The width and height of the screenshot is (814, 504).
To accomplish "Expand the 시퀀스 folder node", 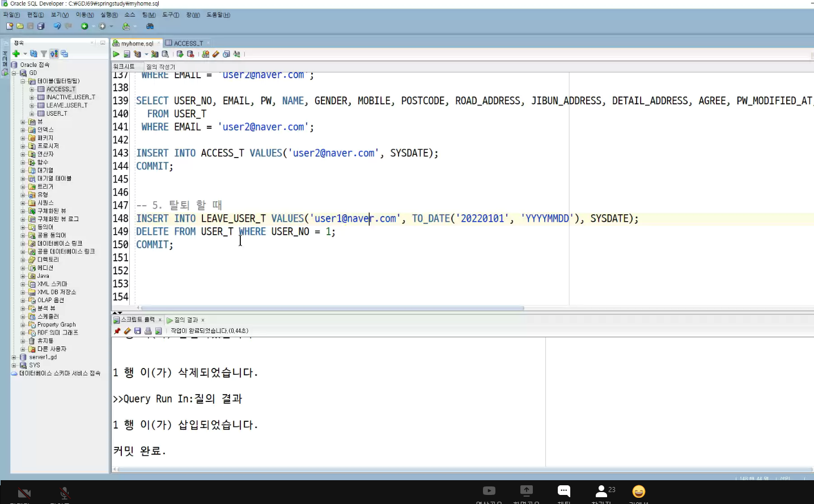I will tap(23, 203).
